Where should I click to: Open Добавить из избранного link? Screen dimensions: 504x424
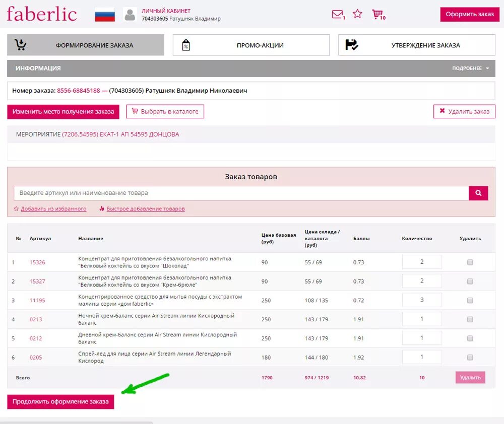[53, 209]
